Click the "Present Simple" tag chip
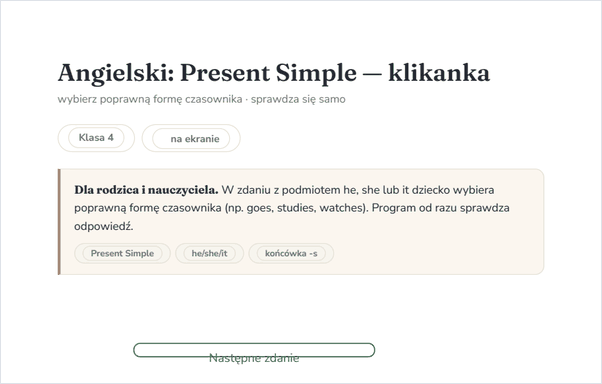 (122, 253)
